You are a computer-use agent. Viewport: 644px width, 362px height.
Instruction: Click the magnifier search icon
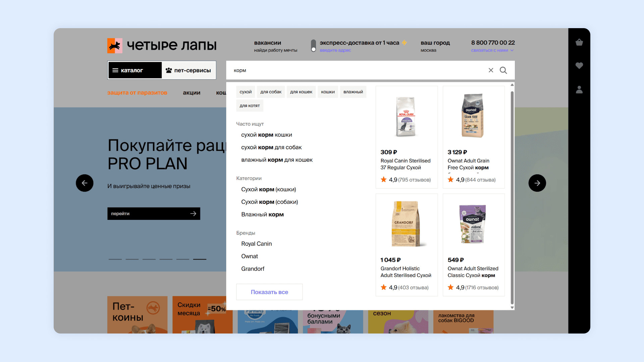(503, 70)
